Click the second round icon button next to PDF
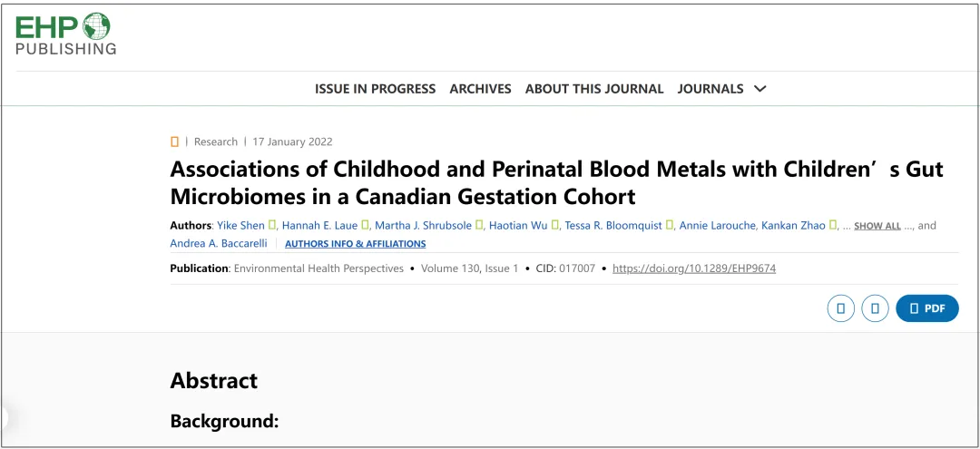The image size is (980, 449). tap(875, 308)
